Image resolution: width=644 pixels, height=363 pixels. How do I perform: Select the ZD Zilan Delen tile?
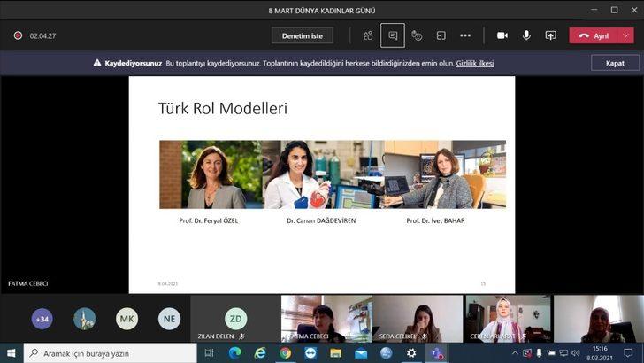tap(235, 319)
